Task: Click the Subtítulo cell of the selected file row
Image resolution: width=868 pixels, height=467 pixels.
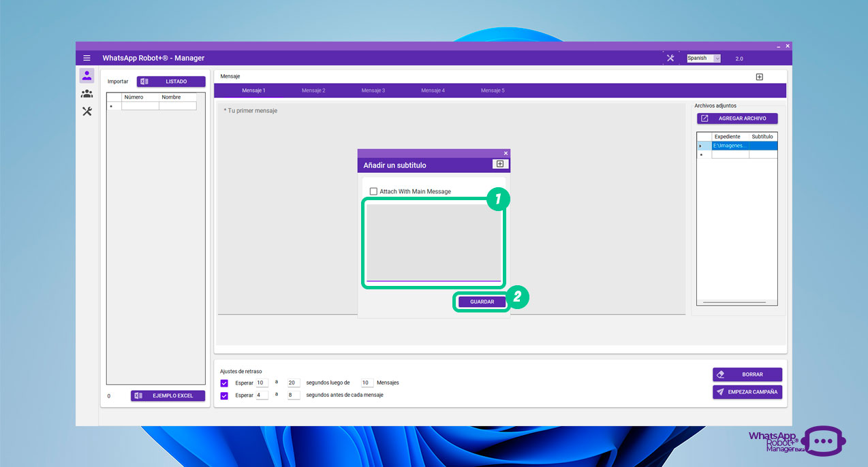Action: click(763, 146)
